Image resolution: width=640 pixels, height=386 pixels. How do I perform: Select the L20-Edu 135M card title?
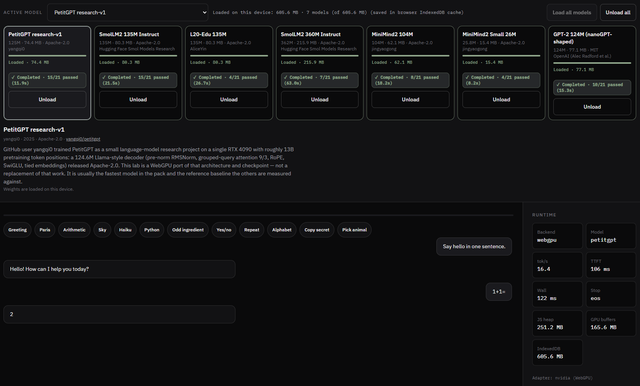[x=208, y=34]
